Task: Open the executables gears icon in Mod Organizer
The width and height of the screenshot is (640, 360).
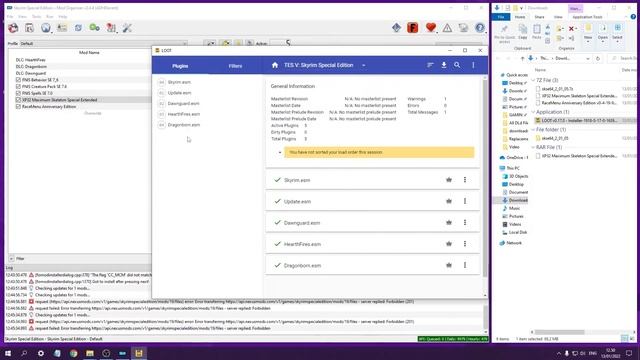Action: point(95,28)
